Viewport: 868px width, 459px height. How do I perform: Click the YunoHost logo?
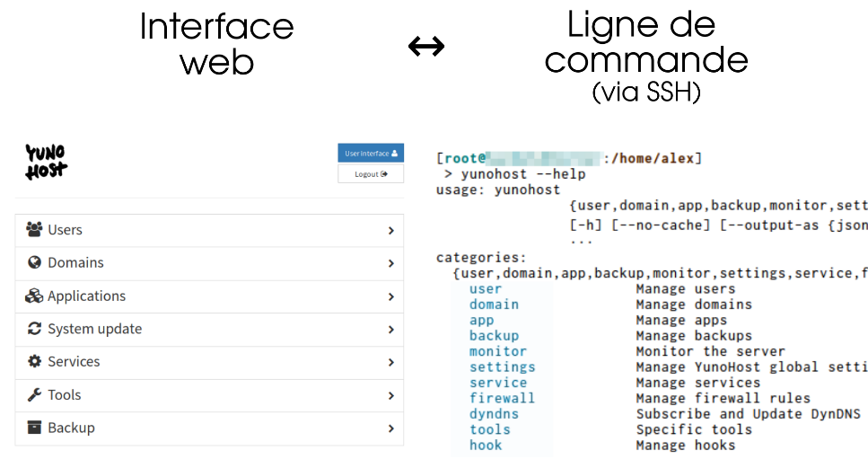tap(46, 162)
